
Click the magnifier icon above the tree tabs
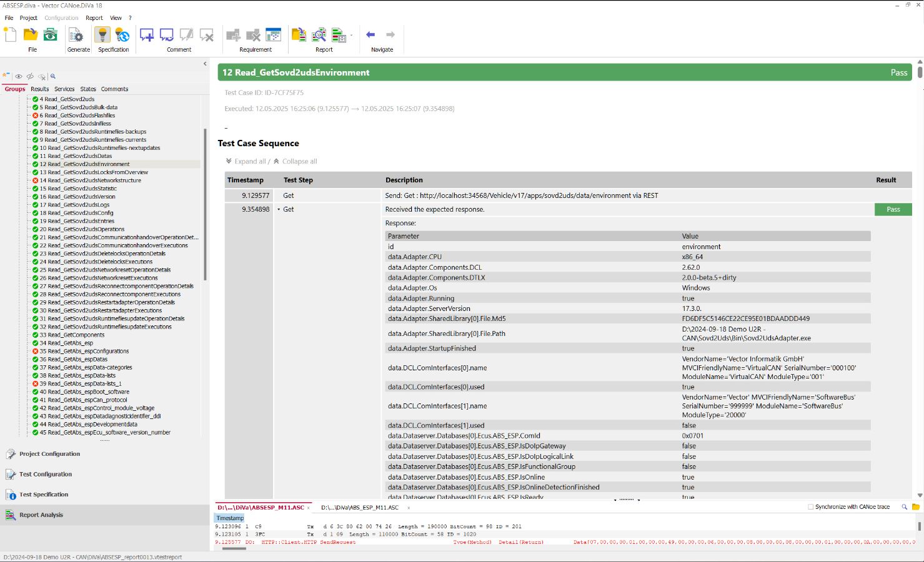pyautogui.click(x=53, y=76)
